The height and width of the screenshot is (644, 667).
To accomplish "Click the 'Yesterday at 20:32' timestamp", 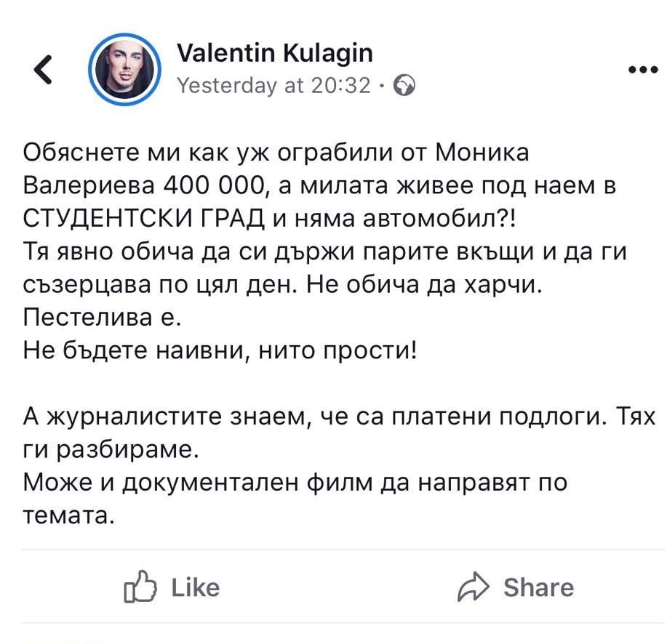I will (274, 86).
